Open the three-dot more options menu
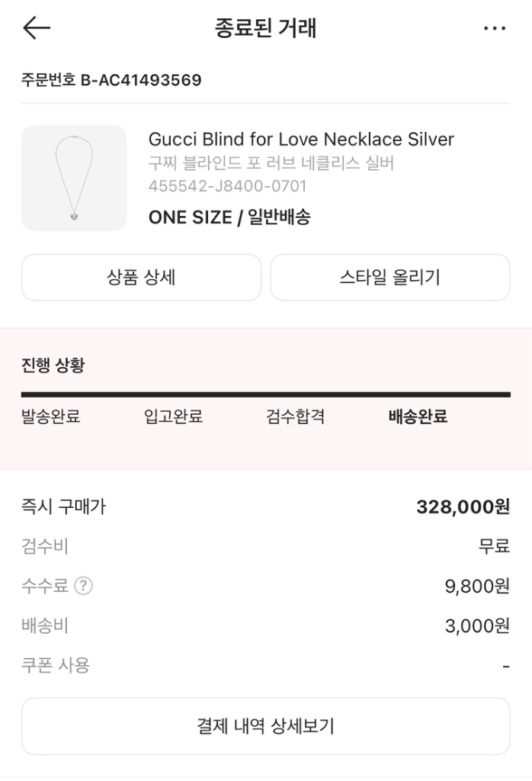The image size is (532, 781). pyautogui.click(x=494, y=29)
